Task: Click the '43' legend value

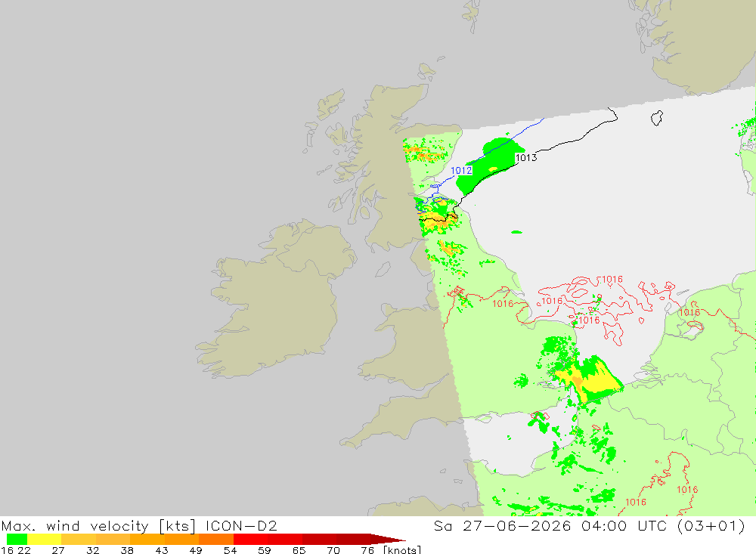Action: (162, 550)
